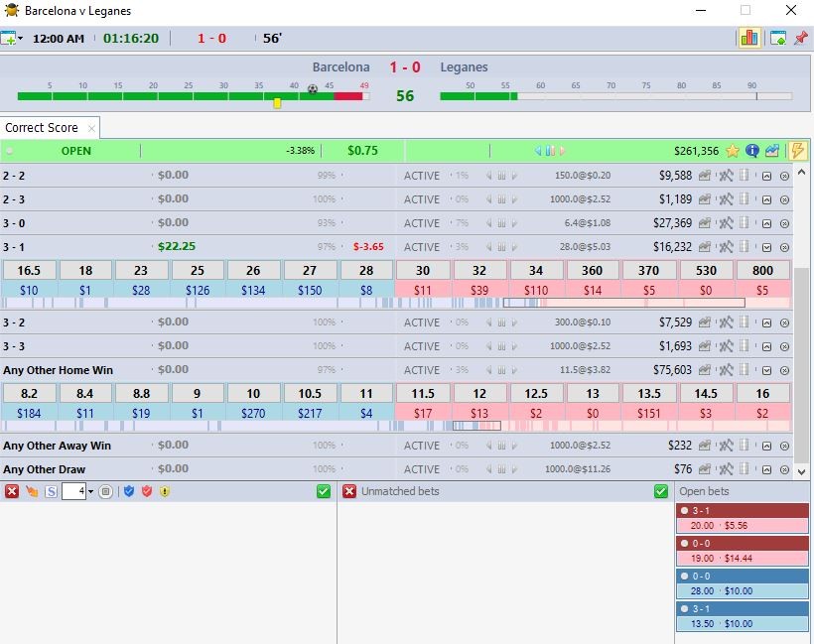
Task: Expand Any Other Away Win prices
Action: point(766,446)
